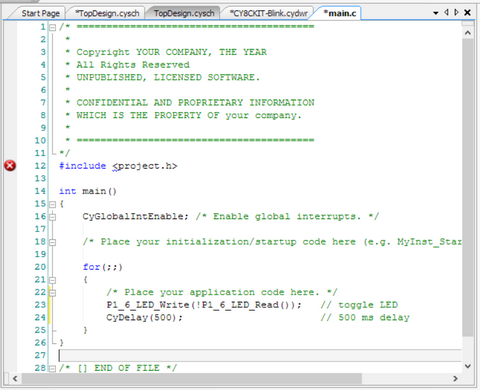Viewport: 480px width, 390px height.
Task: Click the horizontal scrollbar thumb
Action: tap(192, 378)
